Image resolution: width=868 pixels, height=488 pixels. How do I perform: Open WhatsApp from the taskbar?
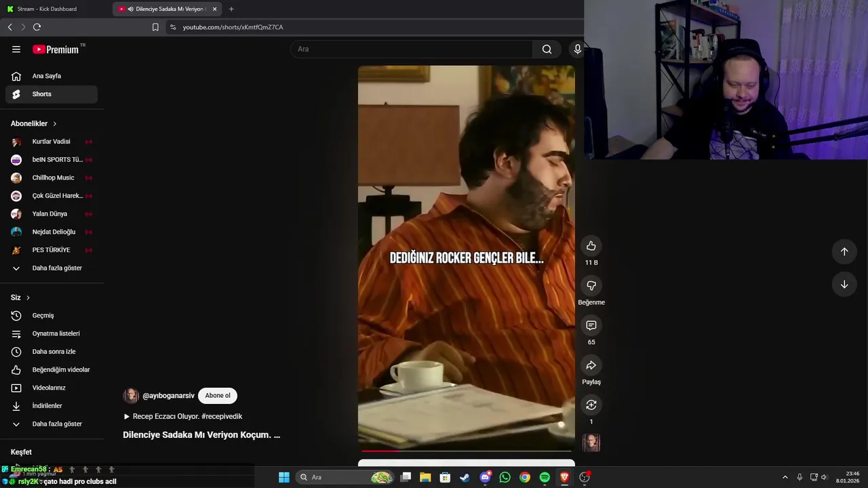point(505,477)
